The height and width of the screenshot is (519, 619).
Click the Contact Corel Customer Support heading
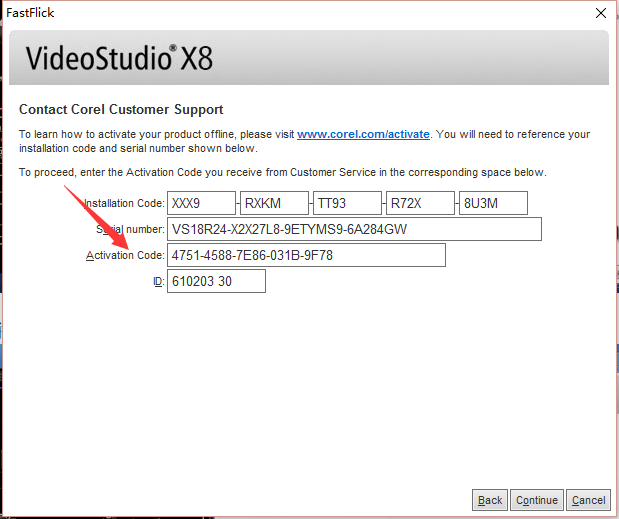(121, 109)
